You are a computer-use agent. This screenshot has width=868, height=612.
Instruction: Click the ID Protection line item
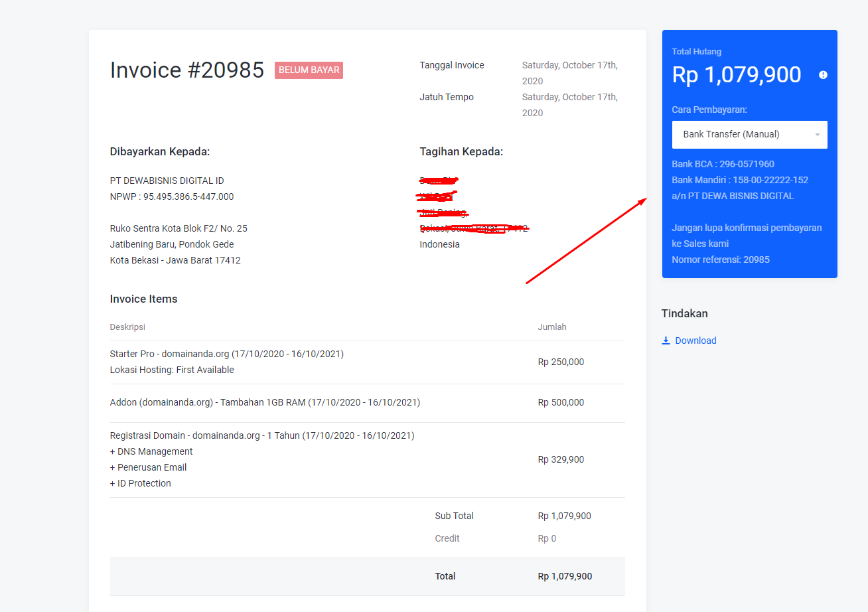point(140,483)
